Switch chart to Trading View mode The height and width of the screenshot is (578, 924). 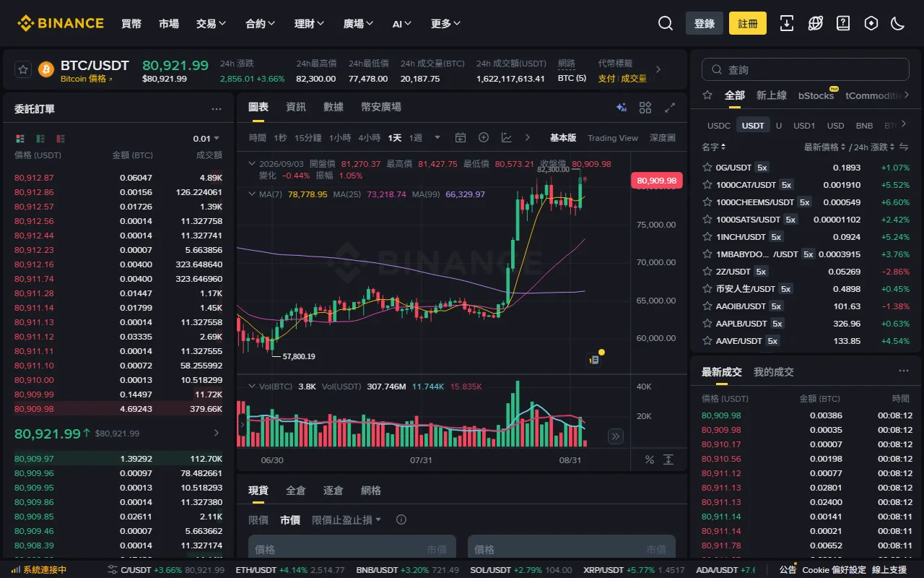point(613,137)
